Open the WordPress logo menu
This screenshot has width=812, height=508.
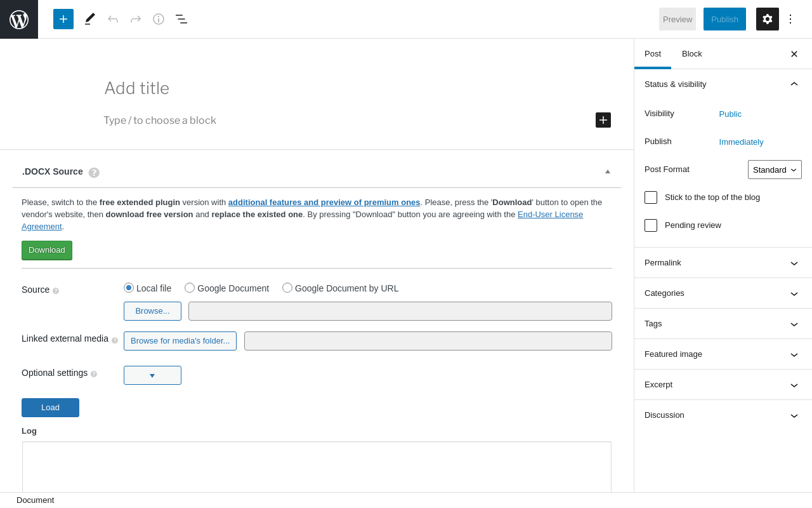[19, 19]
